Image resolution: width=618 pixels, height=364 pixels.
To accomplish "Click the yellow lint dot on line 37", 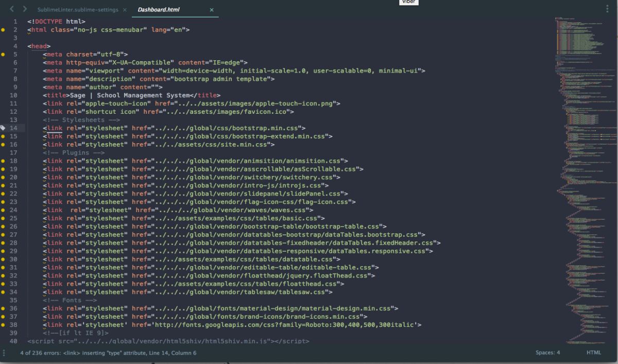I will (x=3, y=317).
